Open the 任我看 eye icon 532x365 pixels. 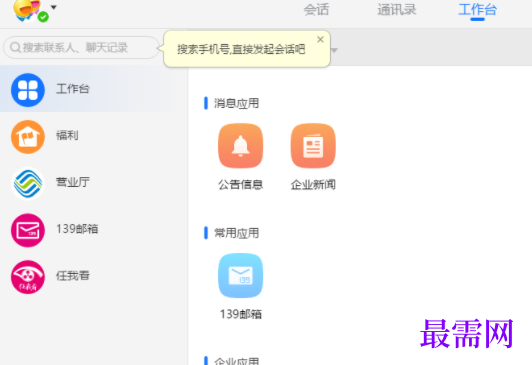28,277
